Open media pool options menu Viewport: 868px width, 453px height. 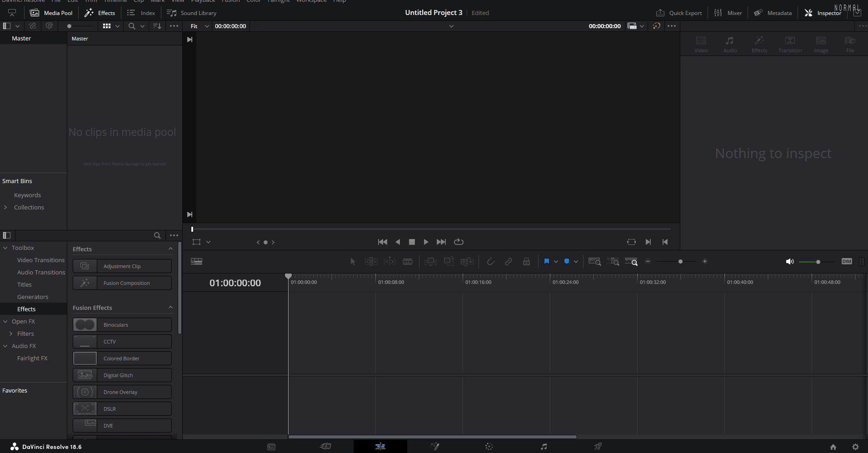click(174, 26)
